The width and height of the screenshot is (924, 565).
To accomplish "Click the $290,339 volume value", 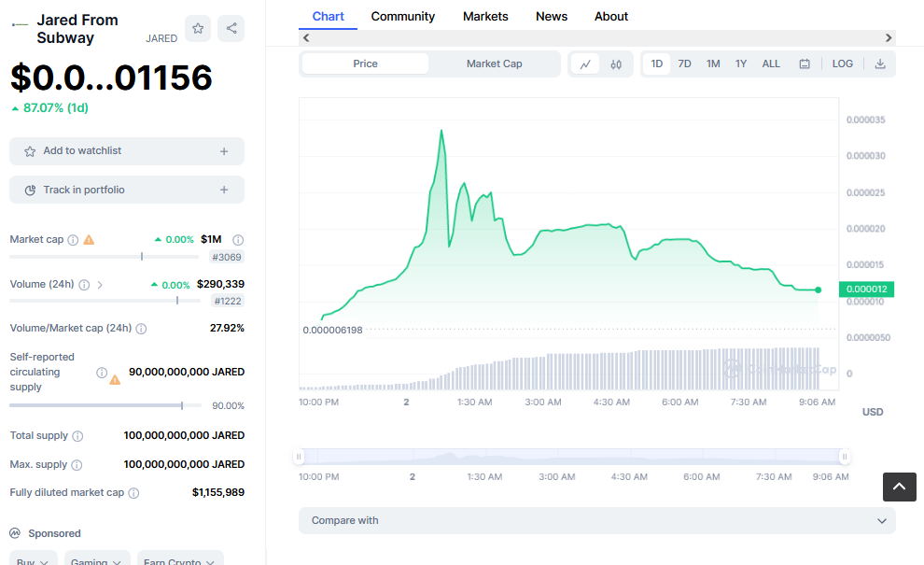I will 220,284.
